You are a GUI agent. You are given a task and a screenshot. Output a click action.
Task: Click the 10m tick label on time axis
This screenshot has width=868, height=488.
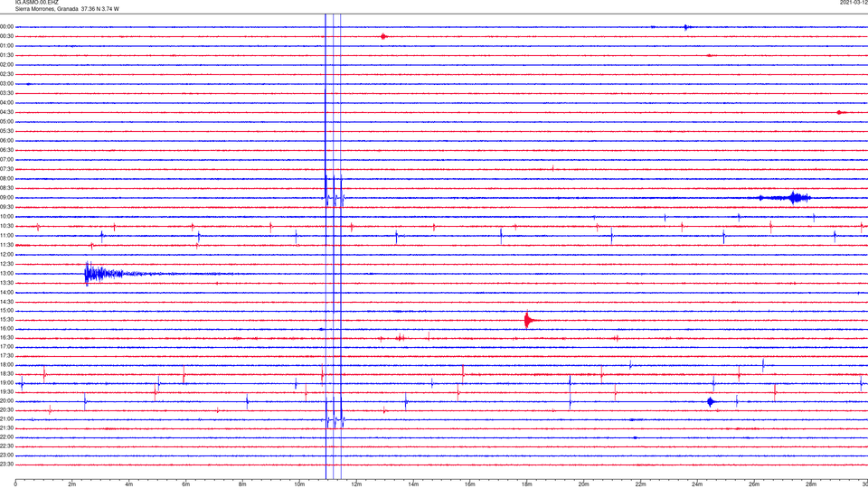(x=299, y=484)
